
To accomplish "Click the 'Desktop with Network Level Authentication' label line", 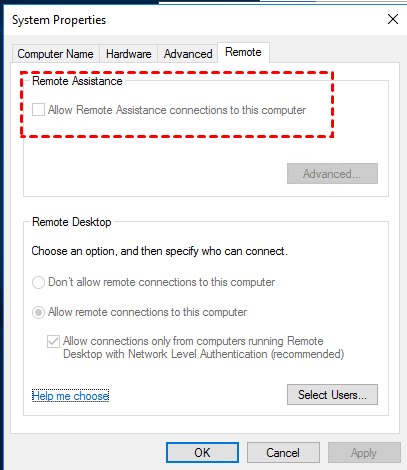I will (203, 354).
